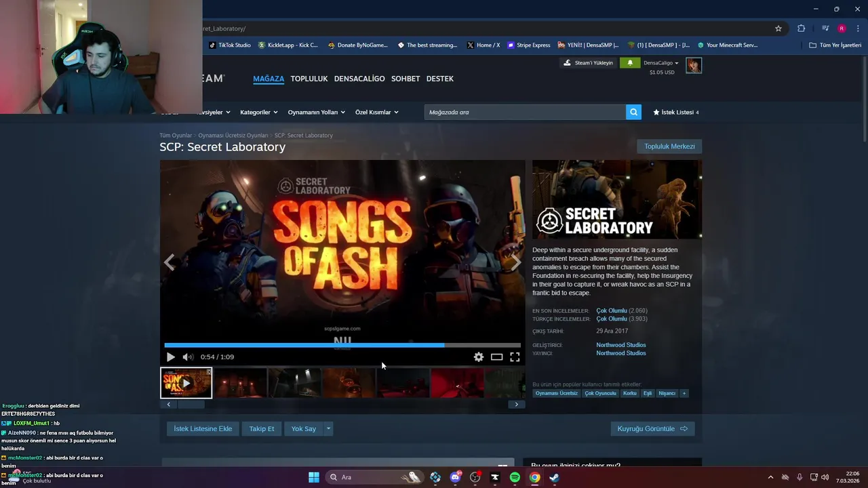Mute the trailer volume speaker icon

point(188,357)
